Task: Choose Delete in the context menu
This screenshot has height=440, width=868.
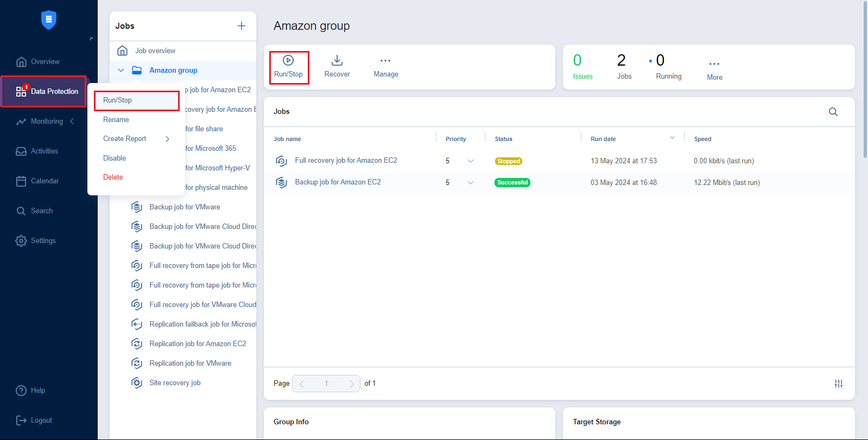Action: tap(113, 177)
